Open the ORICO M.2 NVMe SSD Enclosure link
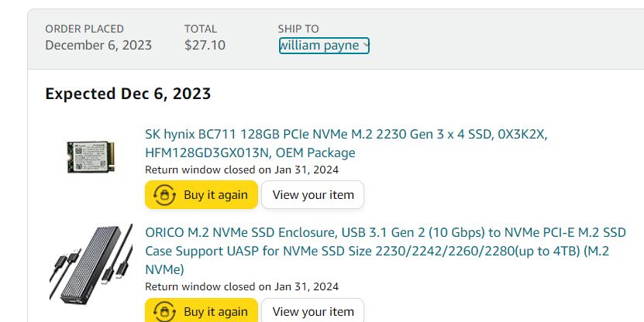This screenshot has height=322, width=644. [x=385, y=251]
